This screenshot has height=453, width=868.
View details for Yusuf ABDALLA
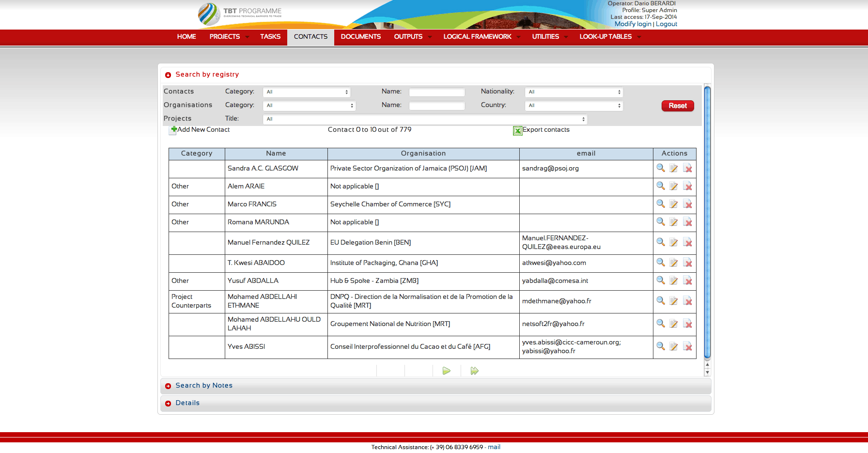[x=661, y=281]
